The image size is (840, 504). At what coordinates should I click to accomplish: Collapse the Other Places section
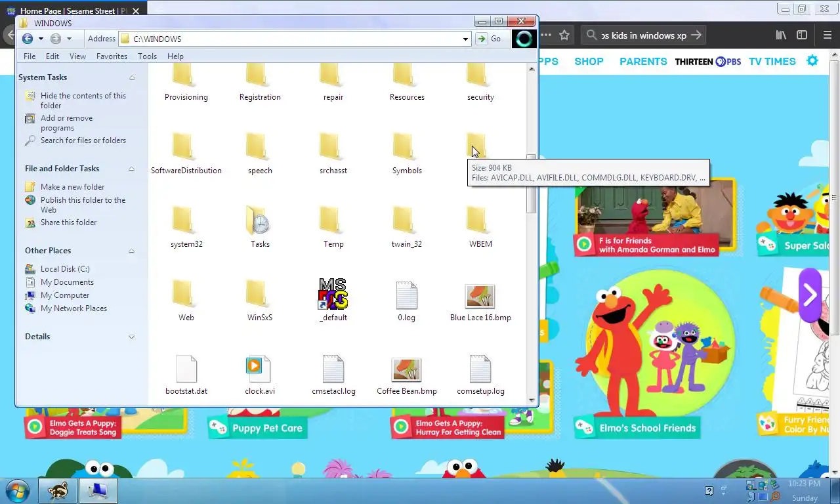pyautogui.click(x=131, y=251)
